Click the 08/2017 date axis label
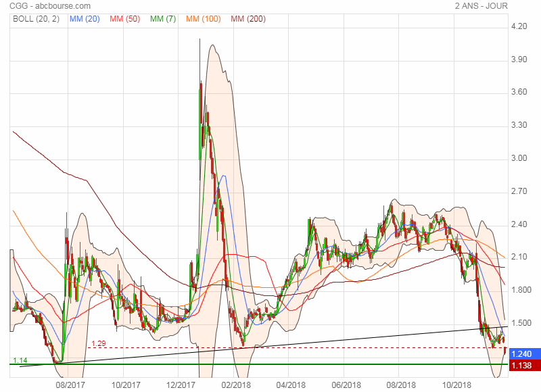541x392 pixels. click(x=70, y=385)
